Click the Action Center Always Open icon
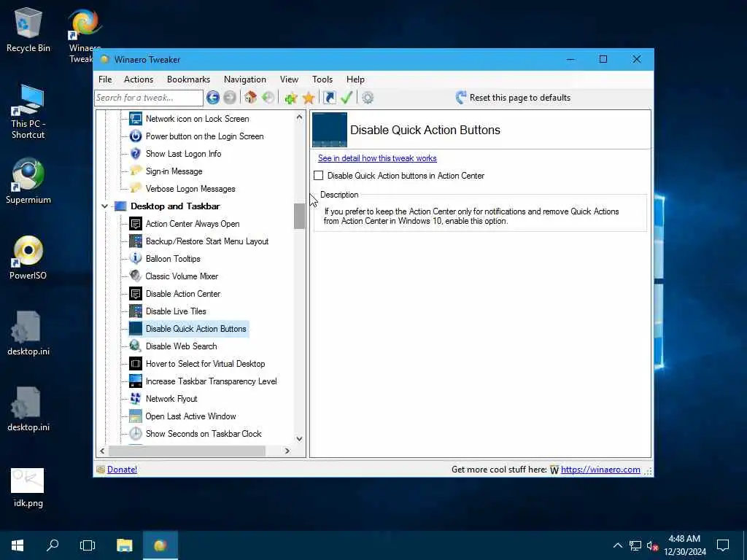747x560 pixels. pyautogui.click(x=136, y=223)
